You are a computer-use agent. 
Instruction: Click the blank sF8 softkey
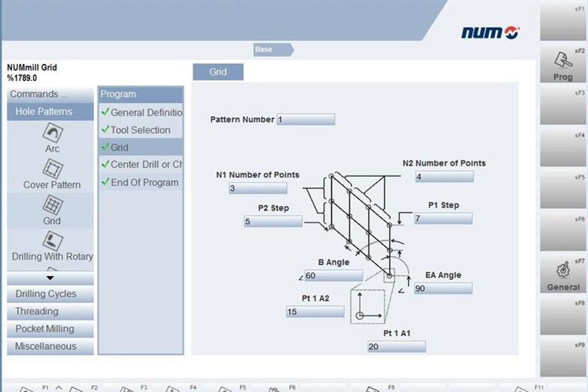[563, 317]
